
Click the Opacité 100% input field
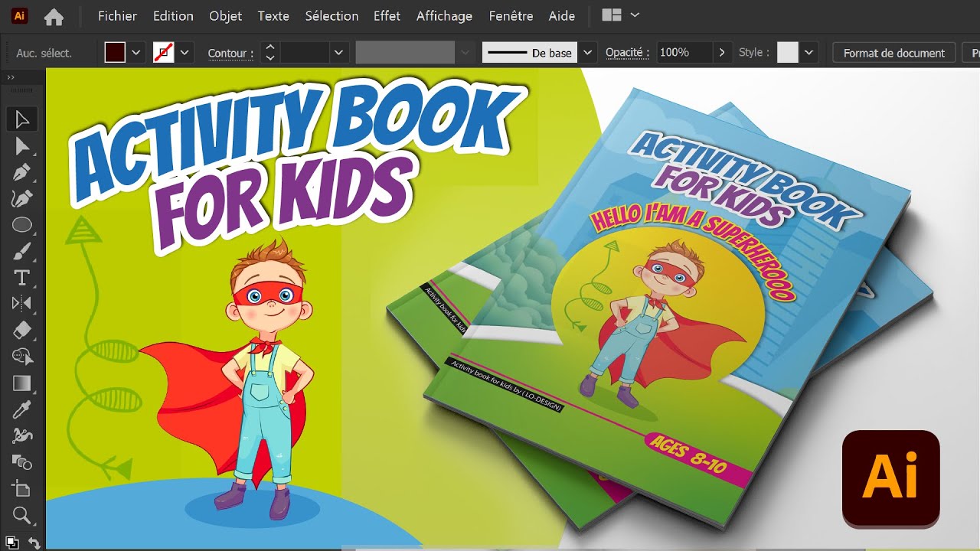684,53
